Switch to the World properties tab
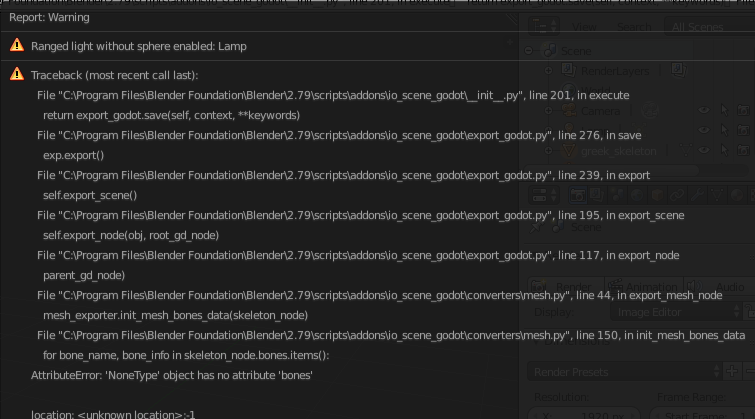The image size is (755, 419). [x=637, y=195]
